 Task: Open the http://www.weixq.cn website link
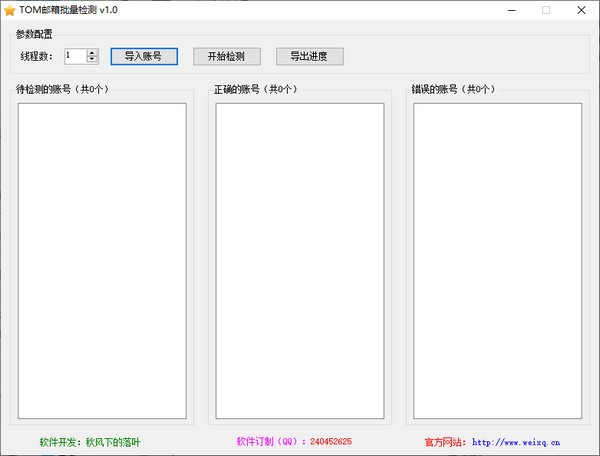coord(515,441)
